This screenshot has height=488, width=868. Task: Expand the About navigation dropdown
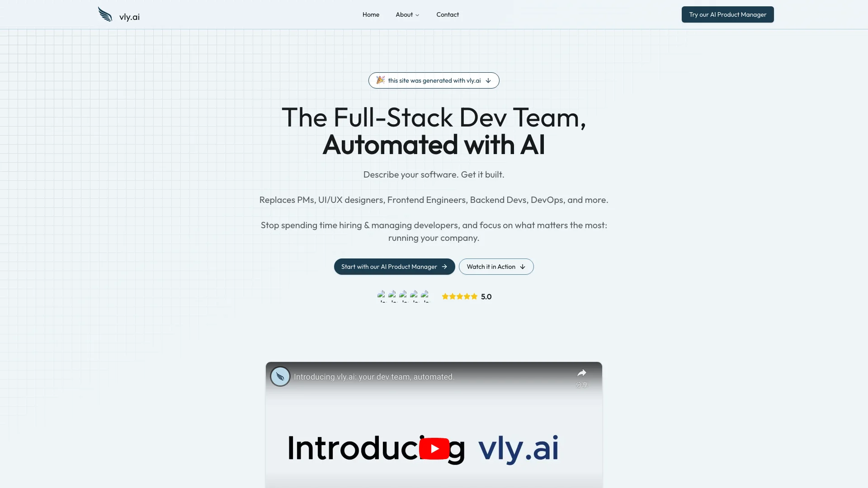[407, 14]
